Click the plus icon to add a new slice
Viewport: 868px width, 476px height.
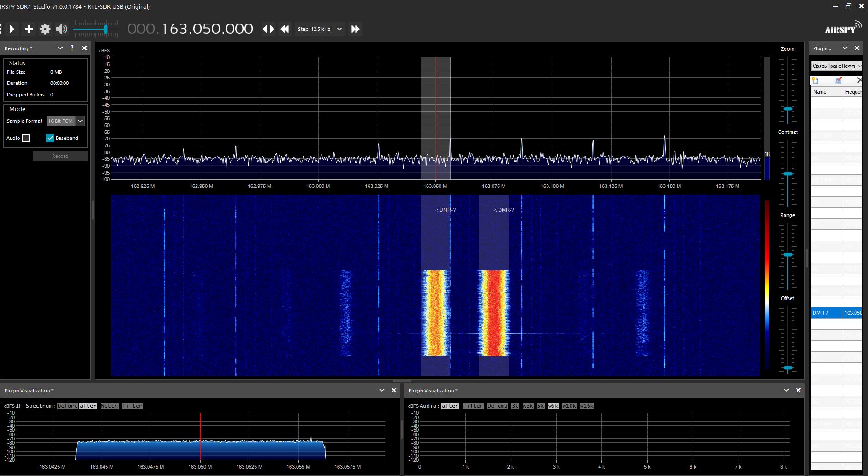pyautogui.click(x=29, y=29)
